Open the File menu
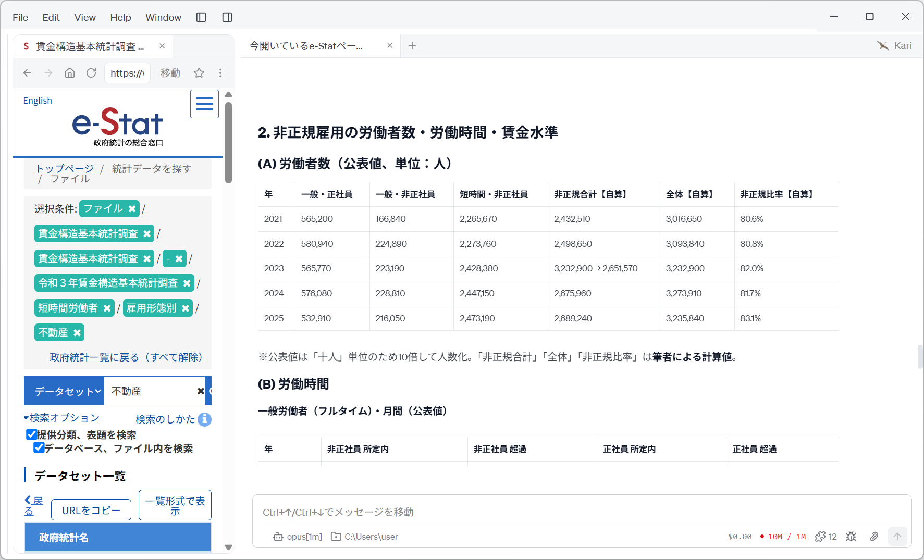 point(20,18)
